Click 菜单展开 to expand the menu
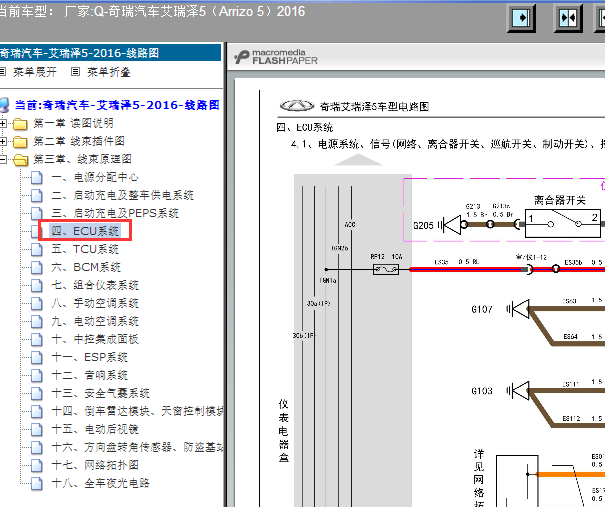This screenshot has width=605, height=507. tap(35, 72)
